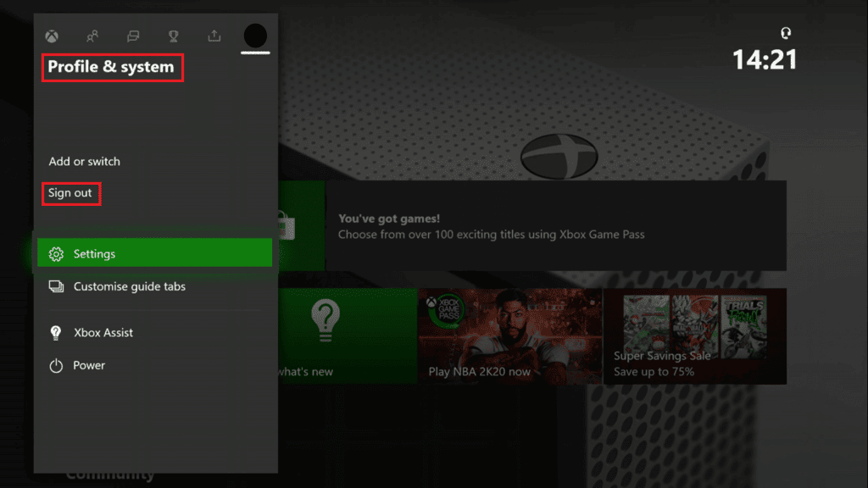
Task: Open the Super Savings Sale tile
Action: coord(694,336)
